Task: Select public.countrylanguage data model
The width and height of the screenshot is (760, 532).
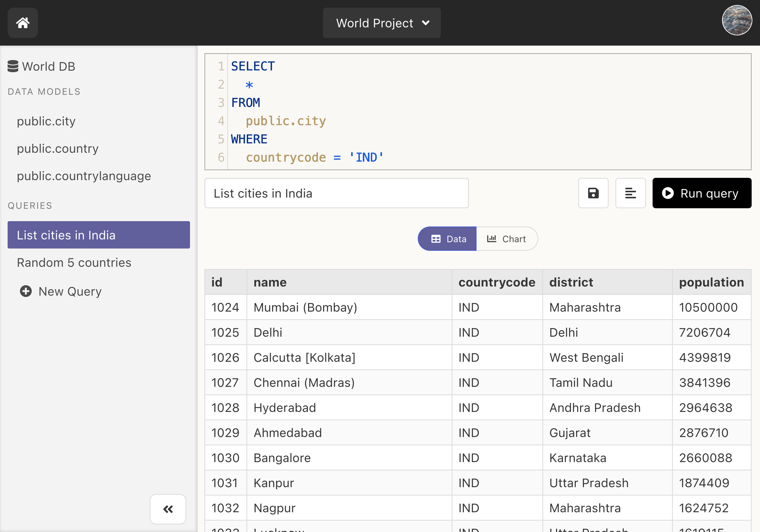Action: [x=84, y=176]
